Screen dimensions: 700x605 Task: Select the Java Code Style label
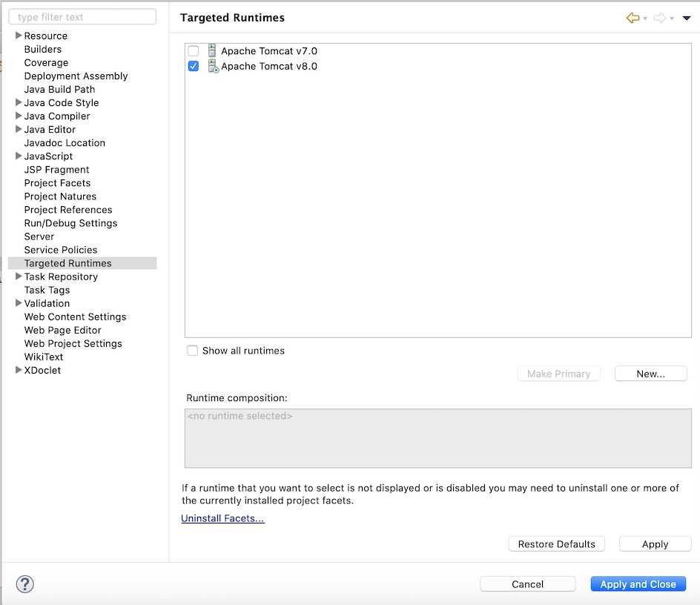coord(62,103)
